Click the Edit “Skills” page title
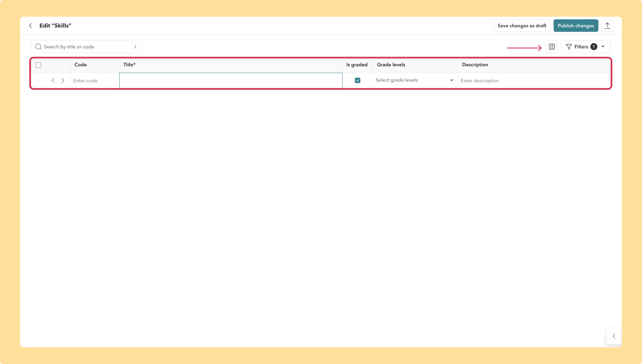Viewport: 642px width, 364px height. tap(55, 25)
